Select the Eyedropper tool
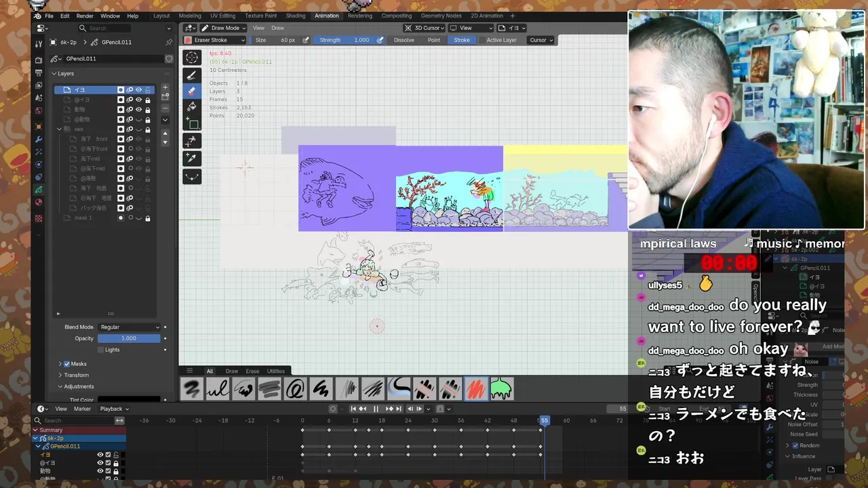The width and height of the screenshot is (868, 488). [192, 158]
